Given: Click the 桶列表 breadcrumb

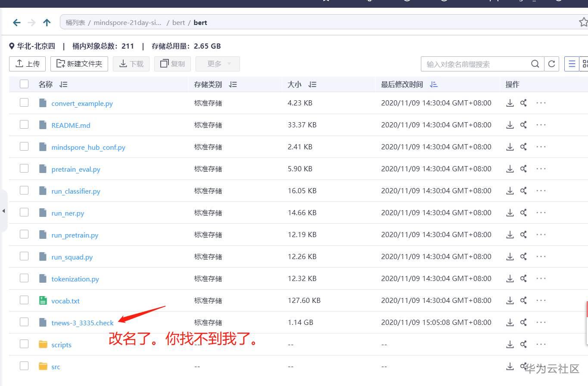Looking at the screenshot, I should (x=75, y=23).
